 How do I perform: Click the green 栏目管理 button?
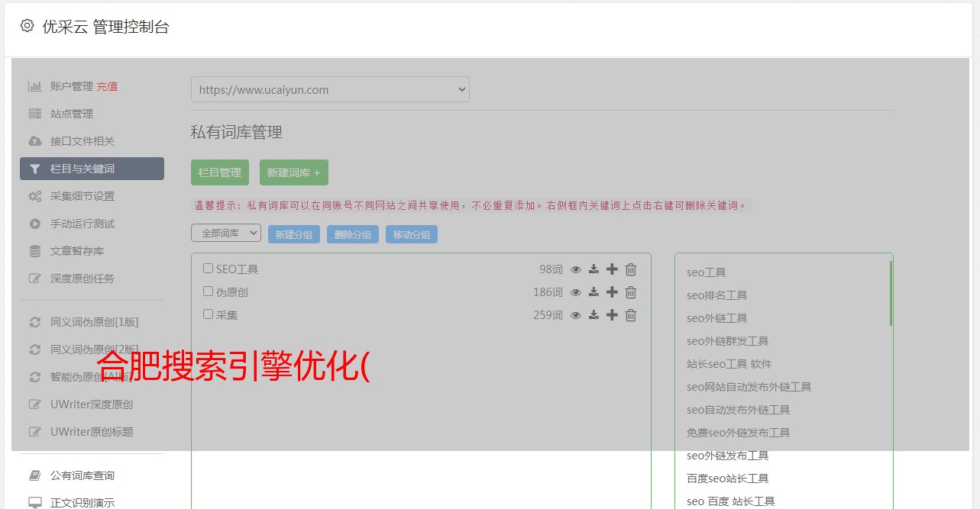[x=220, y=172]
